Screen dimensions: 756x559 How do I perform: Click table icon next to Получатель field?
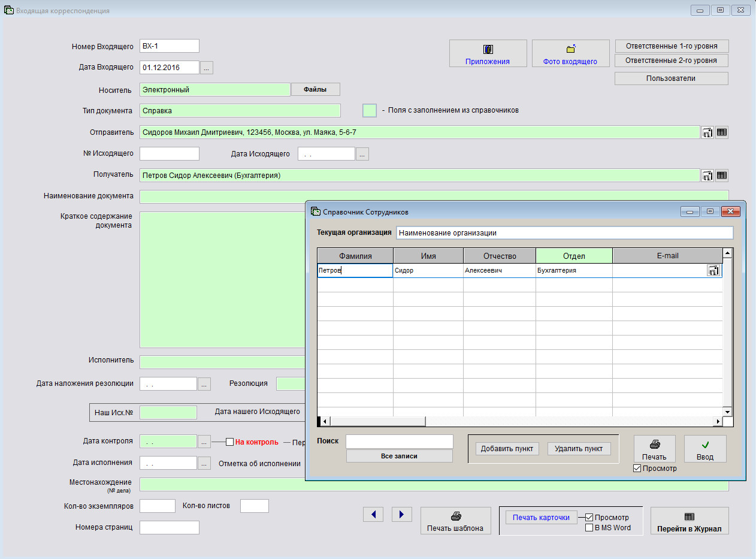point(722,176)
